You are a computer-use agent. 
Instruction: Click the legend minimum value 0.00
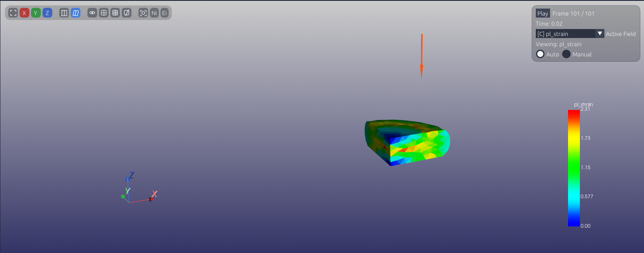[x=586, y=226]
